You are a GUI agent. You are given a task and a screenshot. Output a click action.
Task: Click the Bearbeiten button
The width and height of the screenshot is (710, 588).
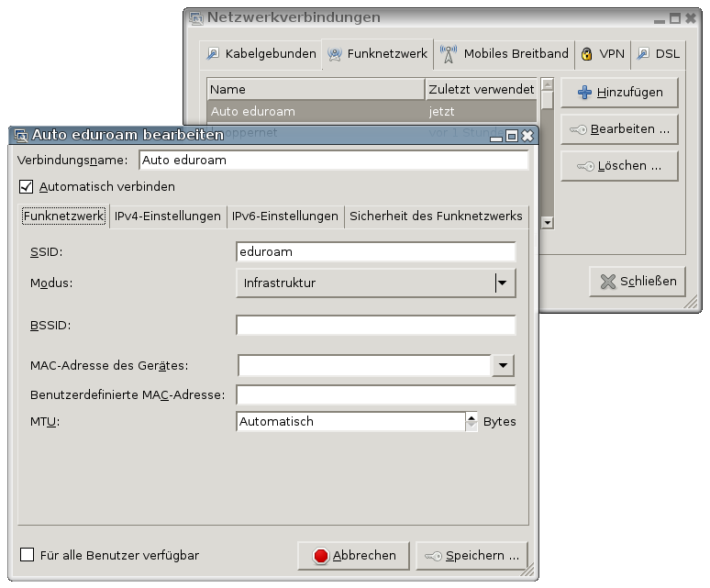pyautogui.click(x=619, y=129)
